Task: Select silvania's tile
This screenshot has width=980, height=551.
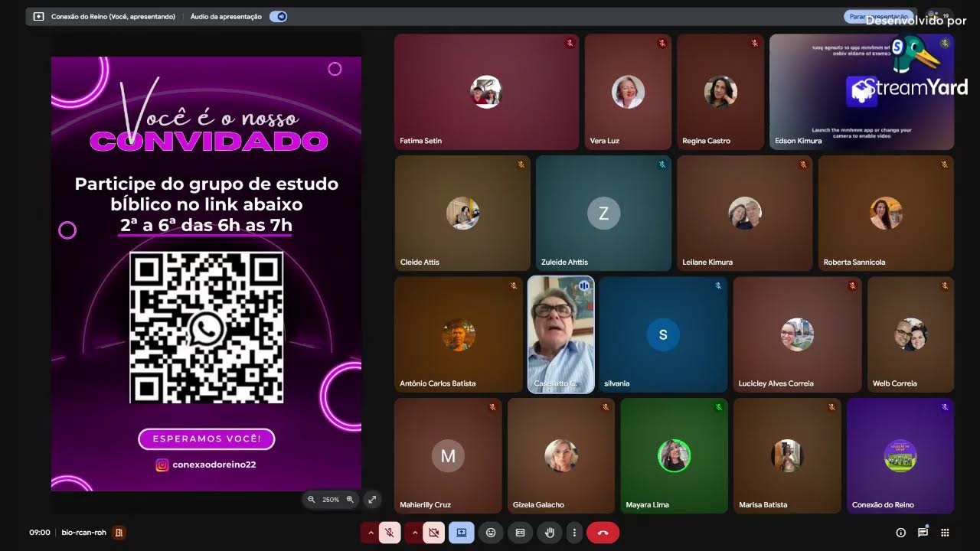Action: 663,334
